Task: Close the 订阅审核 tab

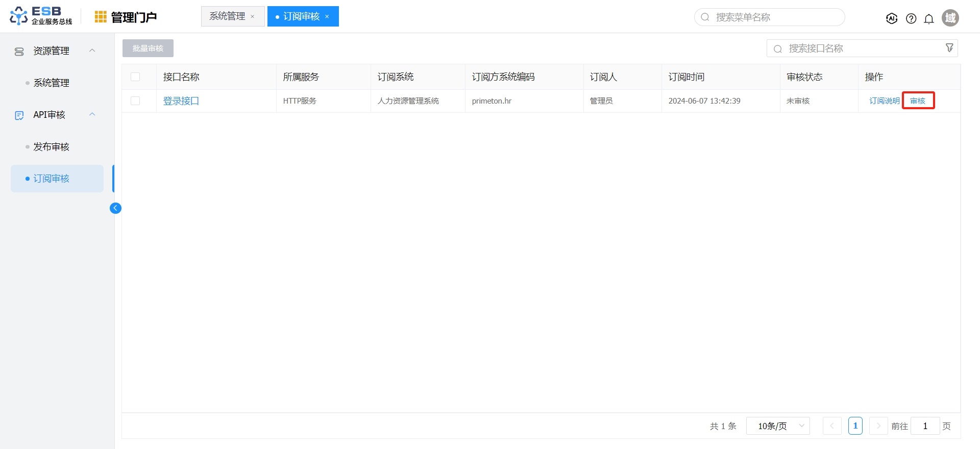Action: [327, 17]
